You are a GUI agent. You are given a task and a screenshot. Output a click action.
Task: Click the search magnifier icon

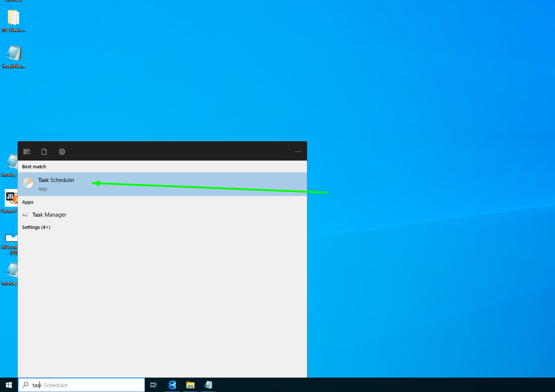pos(25,385)
